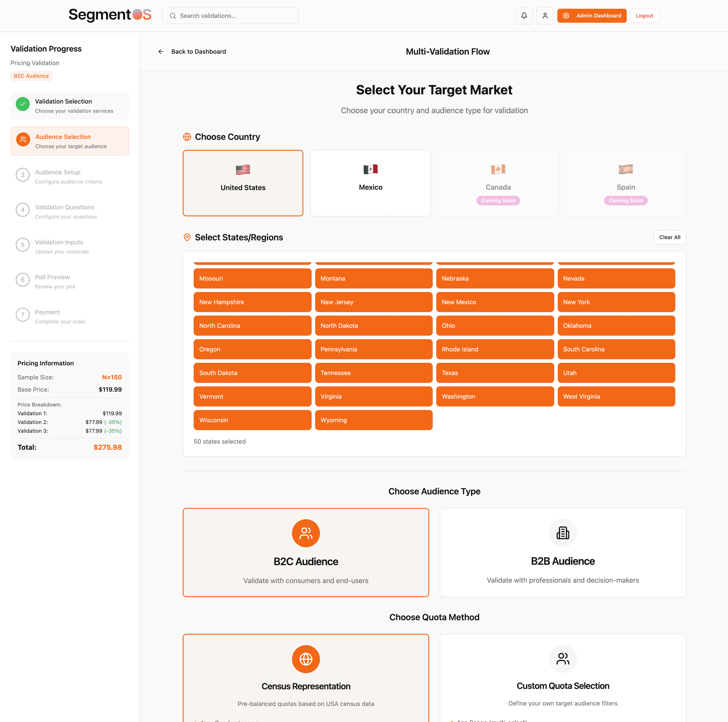
Task: Select the Mexico country card
Action: pos(370,183)
